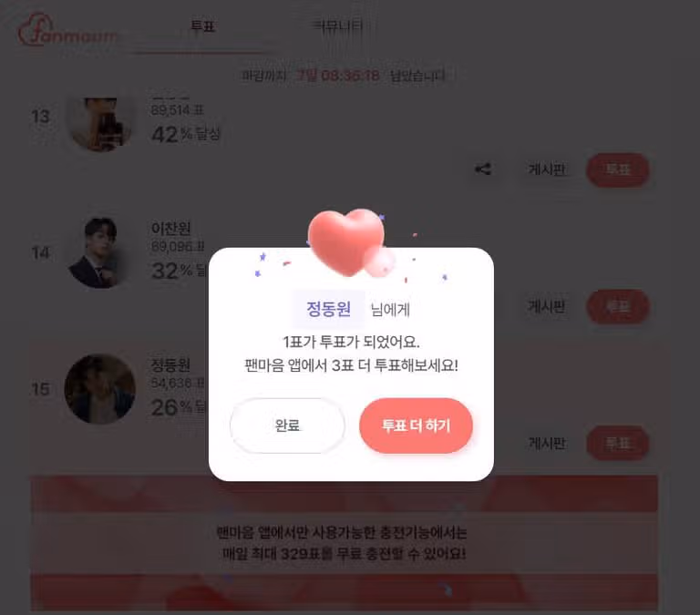The height and width of the screenshot is (615, 700).
Task: Click the red 투표 button for rank 13
Action: coord(618,169)
